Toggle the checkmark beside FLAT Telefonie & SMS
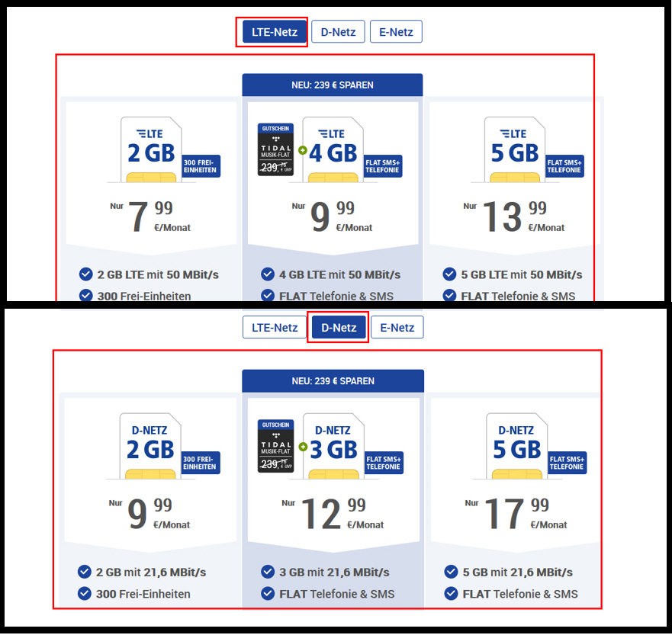Viewport: 672px width, 635px height. [x=268, y=296]
